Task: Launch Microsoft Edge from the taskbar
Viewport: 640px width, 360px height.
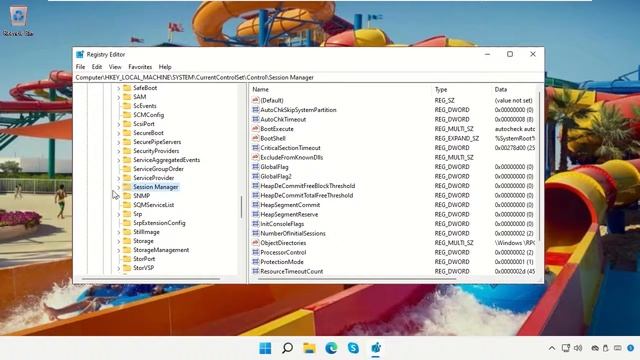Action: point(331,348)
